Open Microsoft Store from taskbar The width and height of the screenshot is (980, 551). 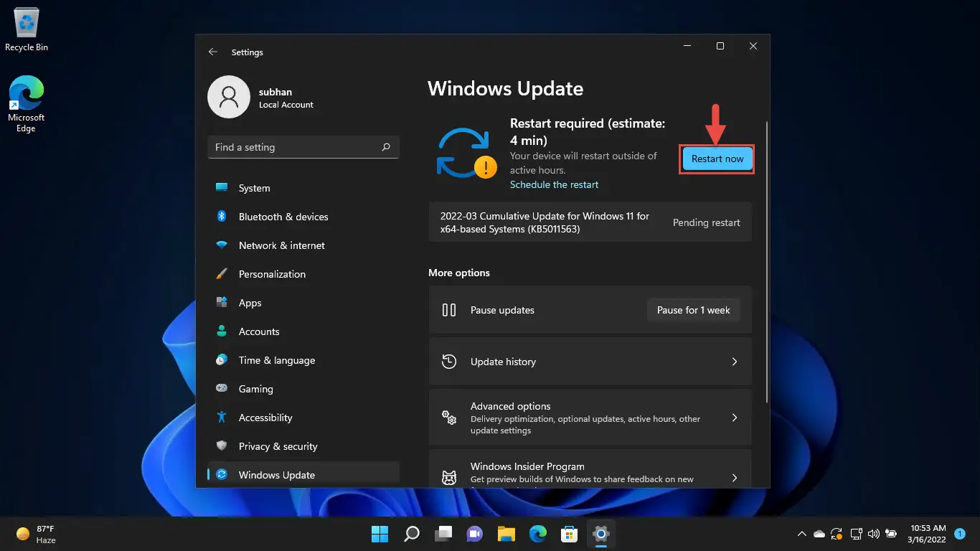[x=570, y=534]
